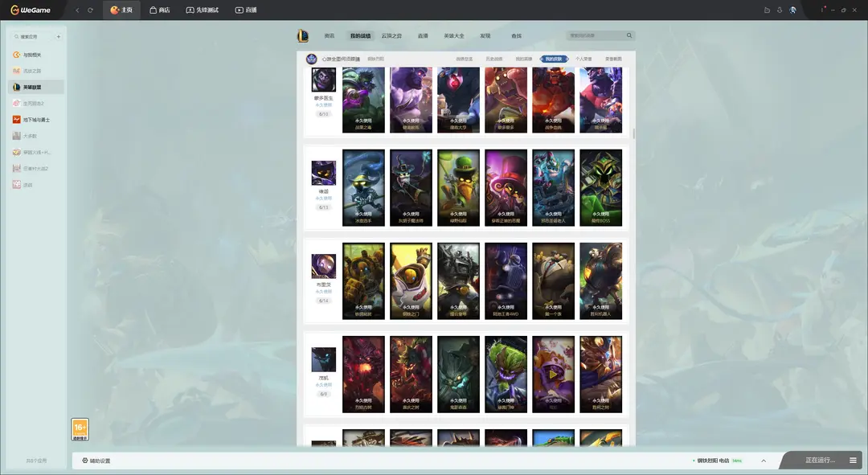Open the League page 直播 tab
Screen dimensions: 868x475
pos(423,35)
